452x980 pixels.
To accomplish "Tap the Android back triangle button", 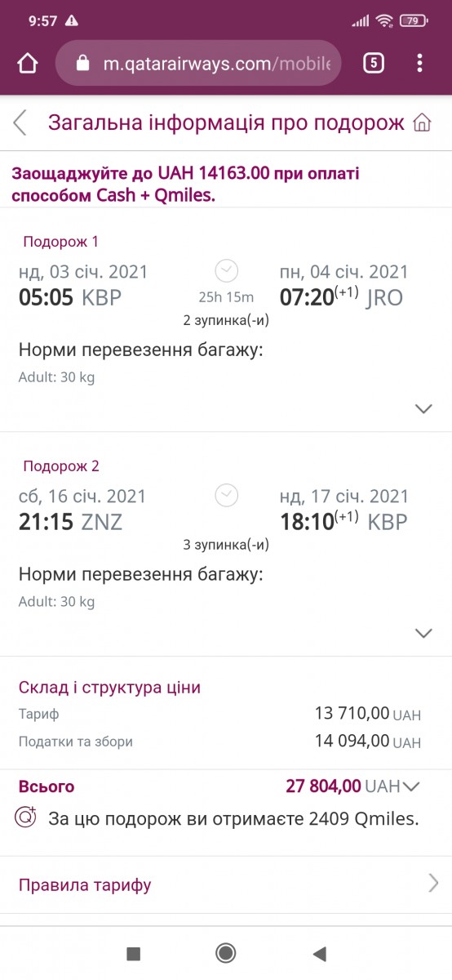I will [x=319, y=953].
